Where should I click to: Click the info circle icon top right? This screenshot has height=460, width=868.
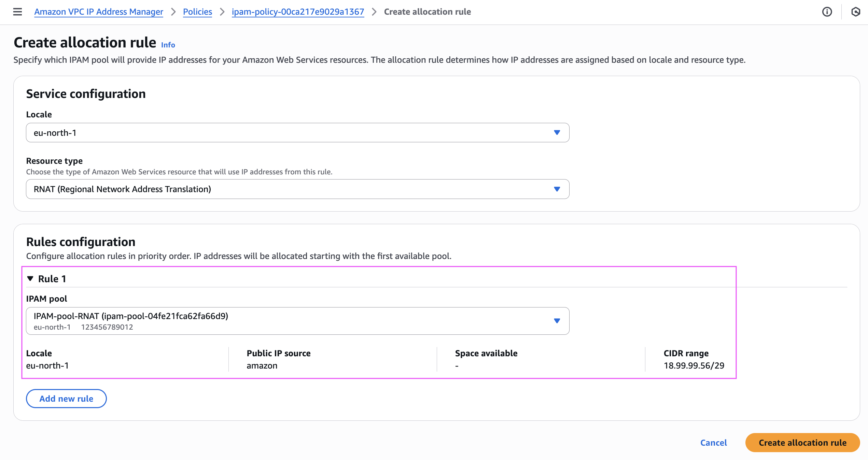(827, 12)
